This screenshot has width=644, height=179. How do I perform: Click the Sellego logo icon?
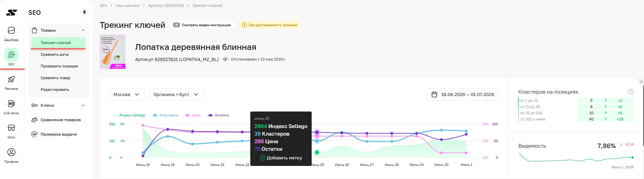point(11,13)
